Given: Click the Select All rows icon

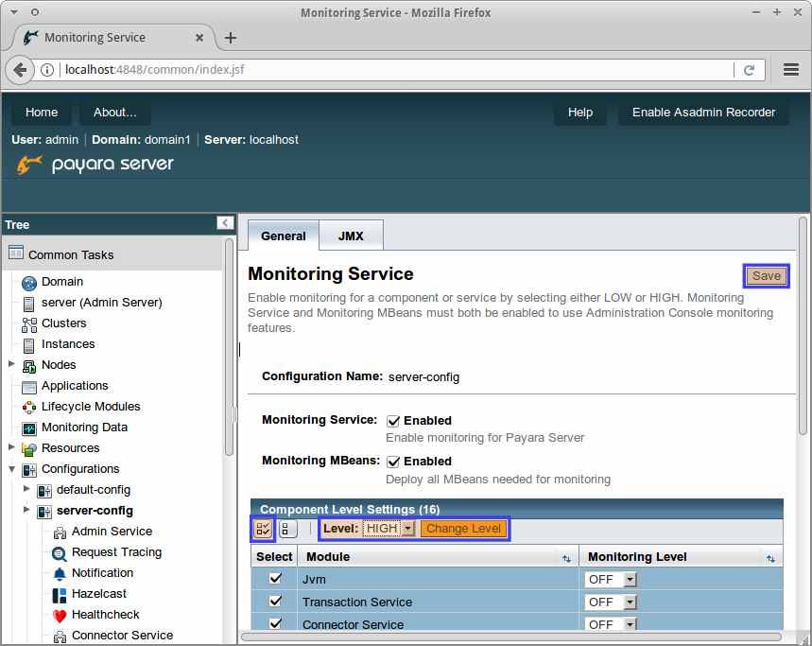Looking at the screenshot, I should [263, 529].
